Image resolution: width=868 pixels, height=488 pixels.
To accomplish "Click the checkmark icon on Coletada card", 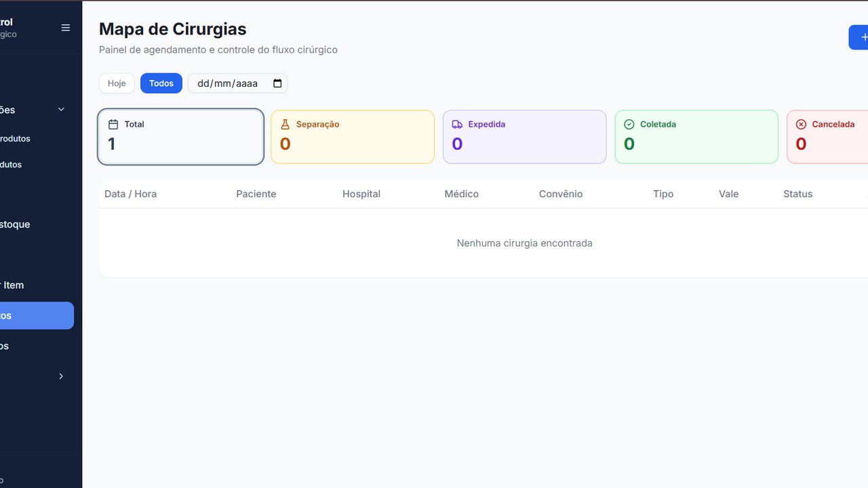I will point(629,125).
